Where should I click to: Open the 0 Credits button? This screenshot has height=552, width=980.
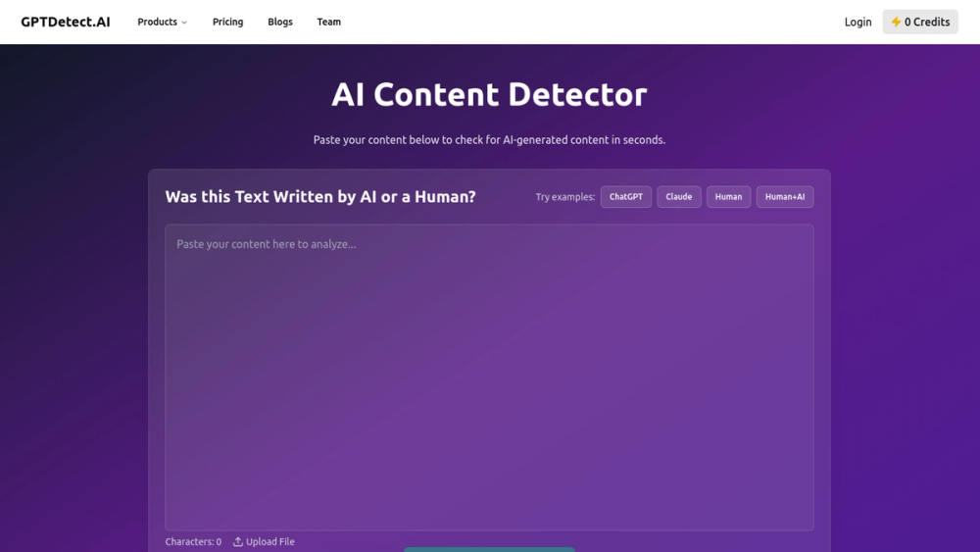(x=920, y=22)
